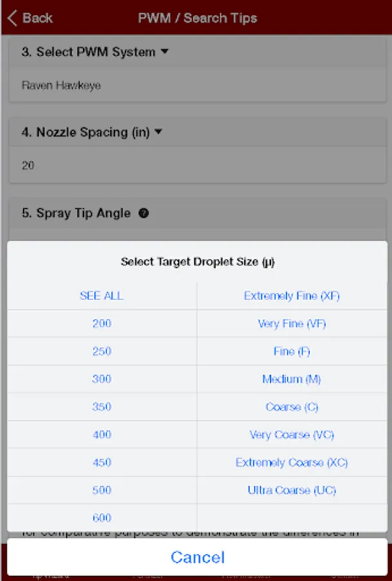The width and height of the screenshot is (392, 581).
Task: Choose 500 micron droplet size
Action: [102, 490]
